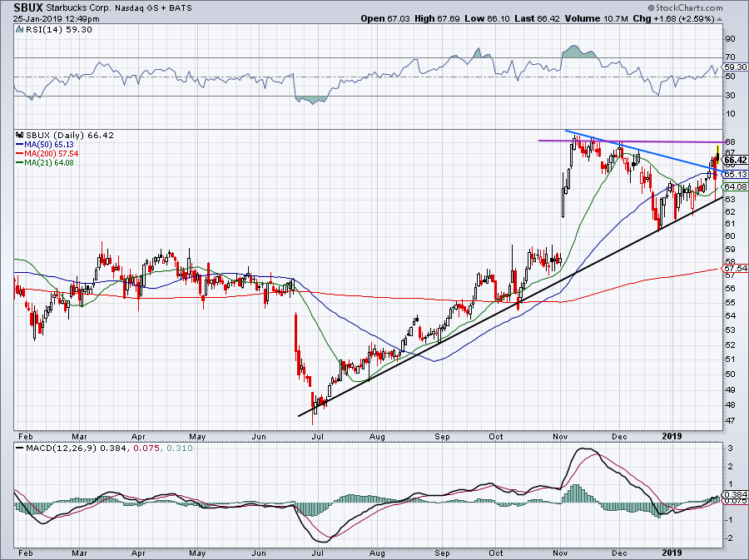Click the up-triangle beside the Chg value
Screen dimensions: 749x560
pyautogui.click(x=720, y=19)
